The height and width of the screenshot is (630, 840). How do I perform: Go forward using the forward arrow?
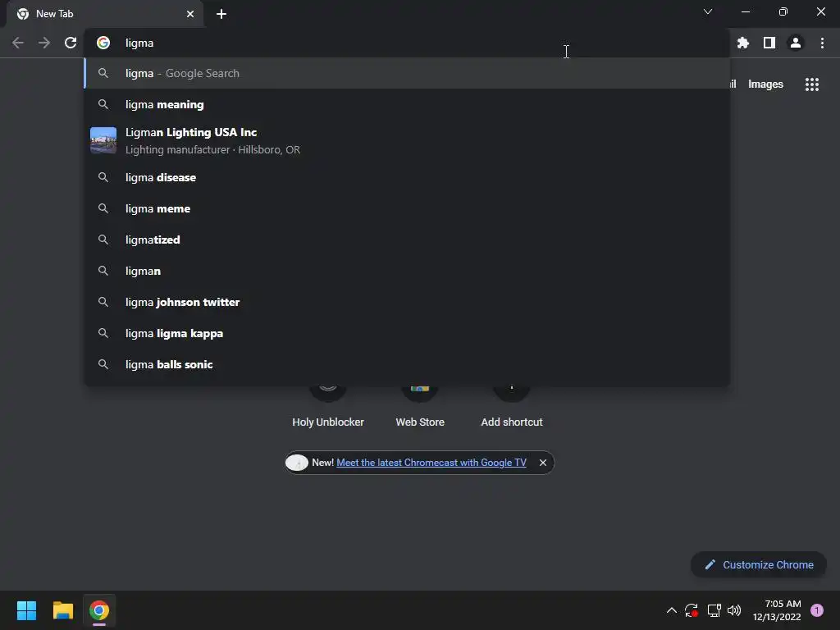pos(44,43)
